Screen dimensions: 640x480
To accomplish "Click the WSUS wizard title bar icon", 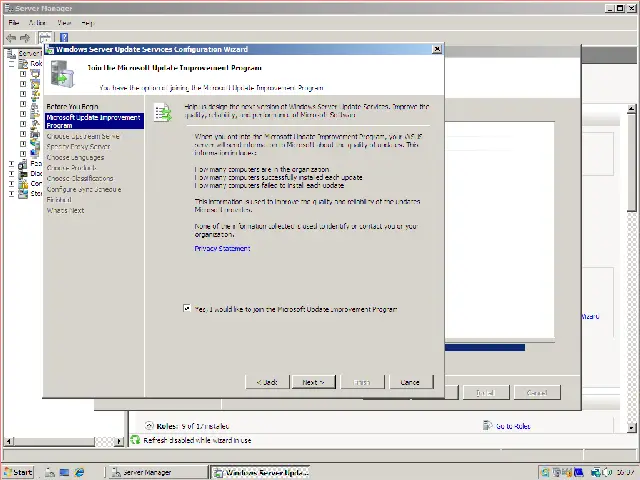I will (x=50, y=49).
